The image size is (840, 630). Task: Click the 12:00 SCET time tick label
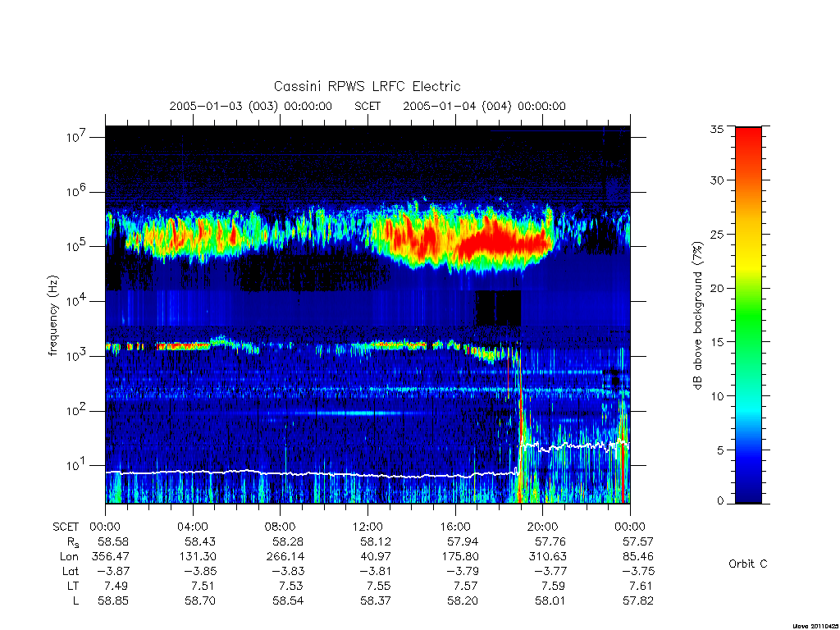click(x=368, y=527)
